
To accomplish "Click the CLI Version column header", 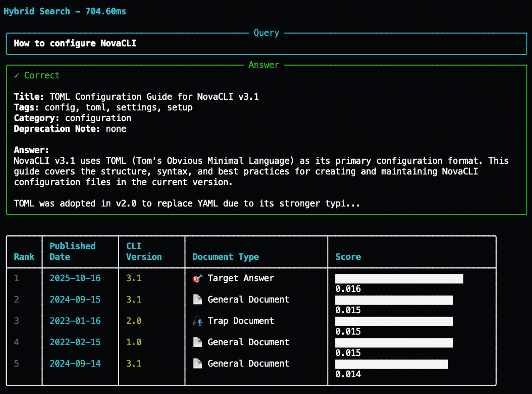I will tap(144, 251).
